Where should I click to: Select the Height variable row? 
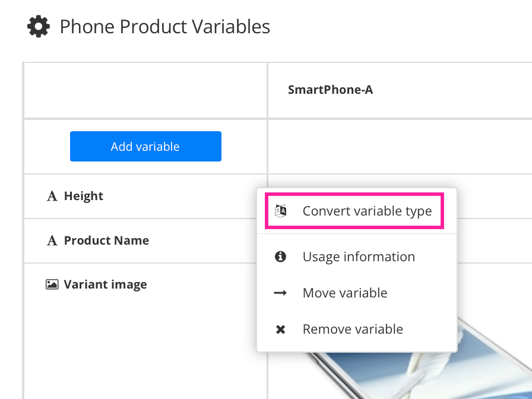pos(84,195)
